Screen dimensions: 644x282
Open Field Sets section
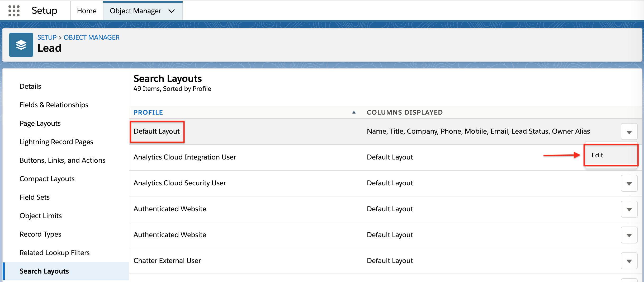click(x=35, y=197)
